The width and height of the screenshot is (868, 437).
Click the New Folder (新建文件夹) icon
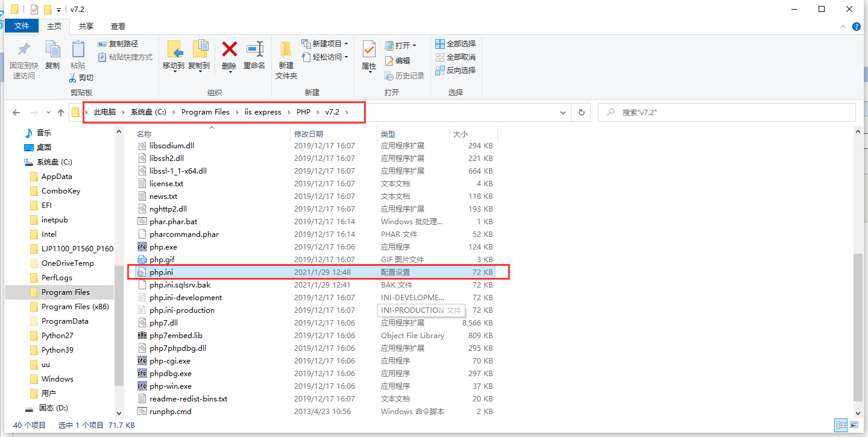286,49
